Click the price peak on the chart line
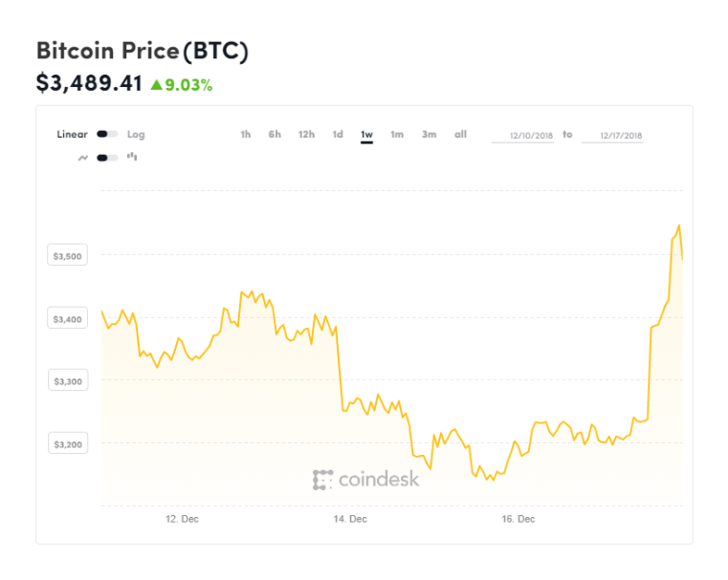Viewport: 728px width, 580px height. [679, 225]
